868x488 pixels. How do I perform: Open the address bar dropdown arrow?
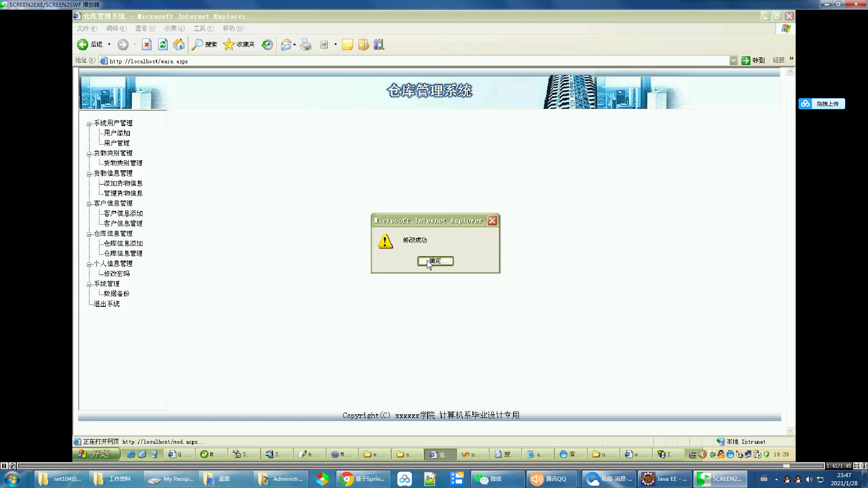733,60
